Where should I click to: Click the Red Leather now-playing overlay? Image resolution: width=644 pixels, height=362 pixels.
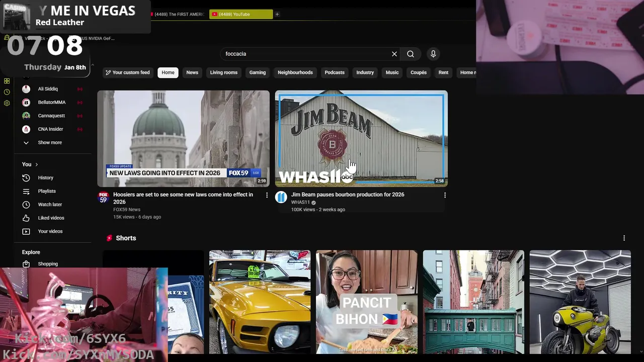[75, 16]
